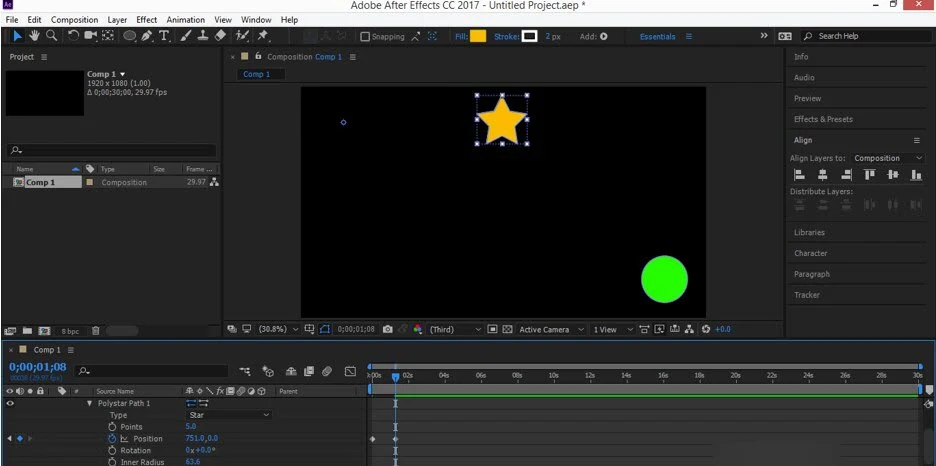Open the Layer menu

coord(117,20)
